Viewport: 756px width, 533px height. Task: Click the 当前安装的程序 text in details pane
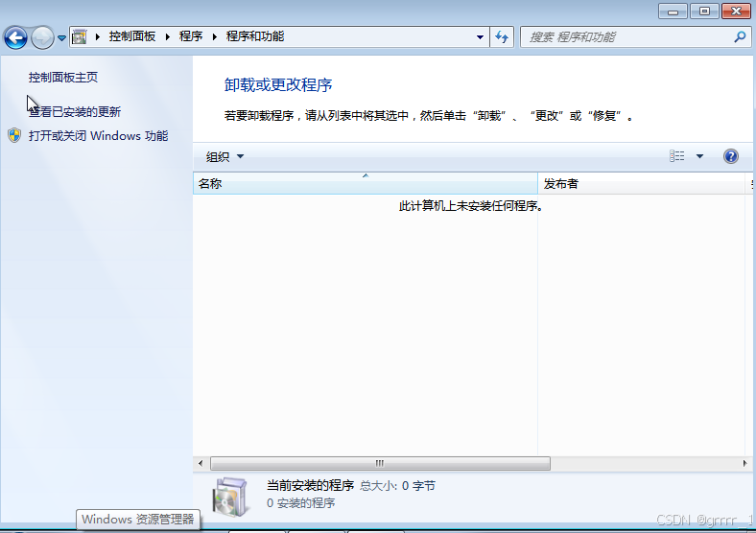click(311, 485)
